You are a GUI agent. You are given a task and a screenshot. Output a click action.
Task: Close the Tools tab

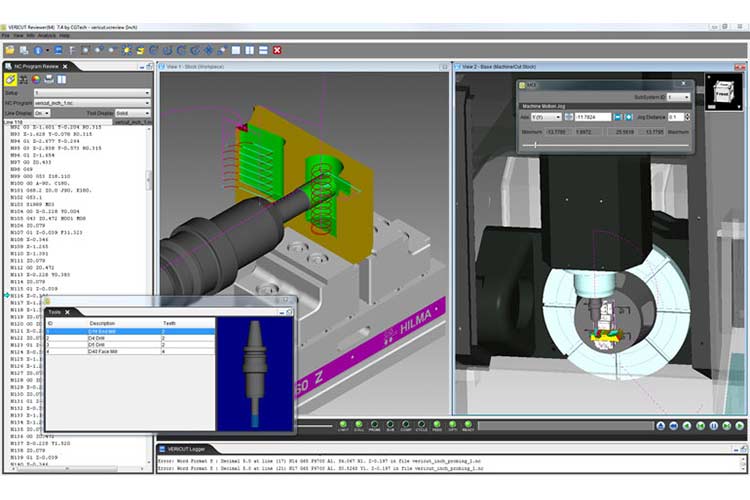(x=67, y=312)
